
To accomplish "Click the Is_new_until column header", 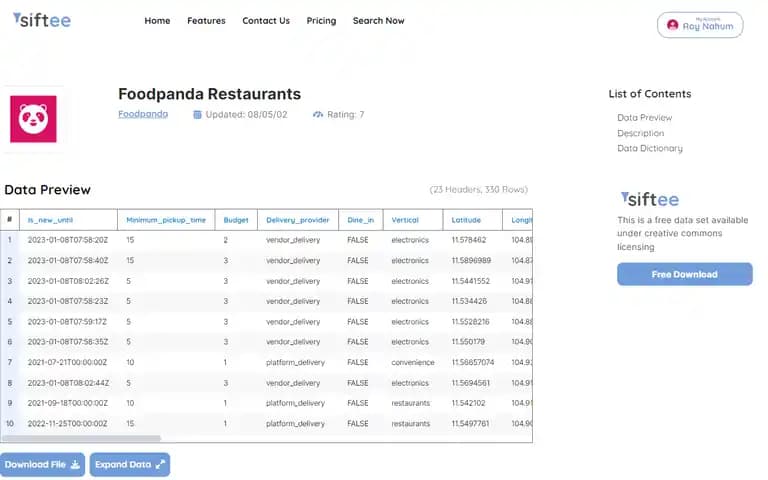I will tap(69, 220).
